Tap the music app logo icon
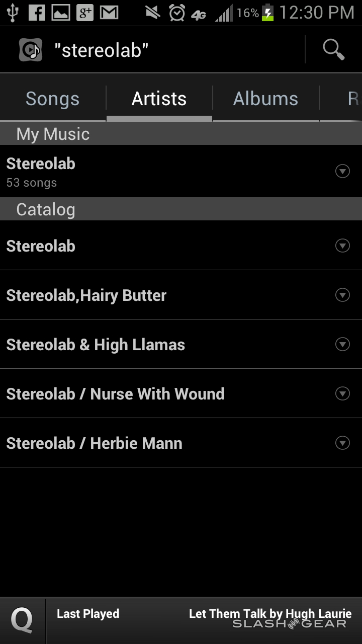Viewport: 362px width, 644px height. point(31,50)
